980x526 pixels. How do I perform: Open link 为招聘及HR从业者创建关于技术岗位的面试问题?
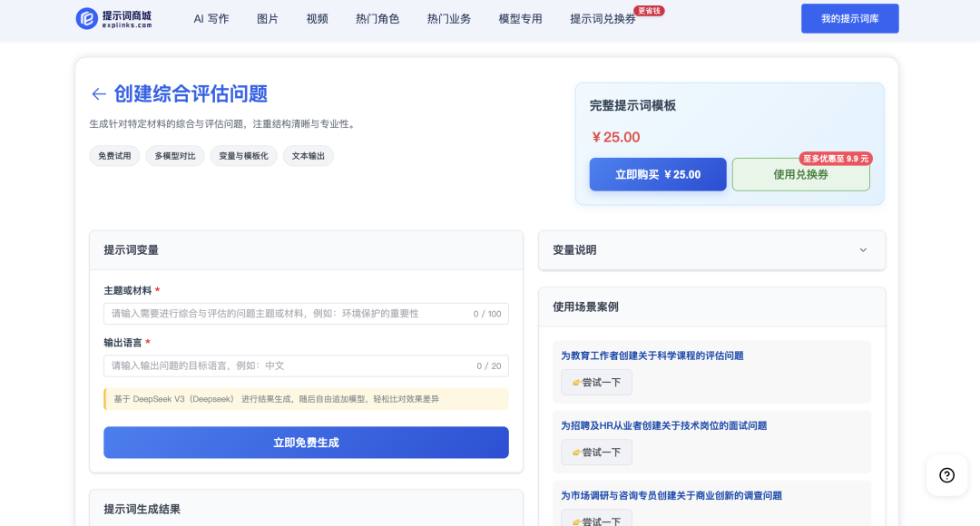click(x=663, y=425)
